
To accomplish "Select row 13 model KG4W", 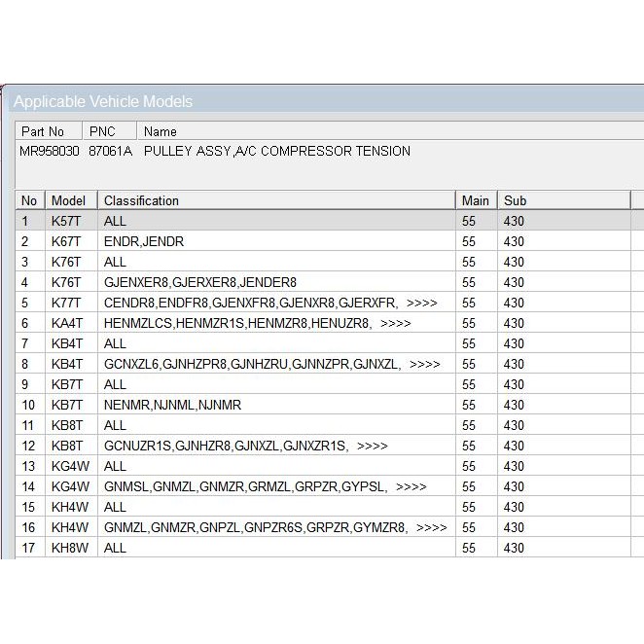I will (x=70, y=466).
